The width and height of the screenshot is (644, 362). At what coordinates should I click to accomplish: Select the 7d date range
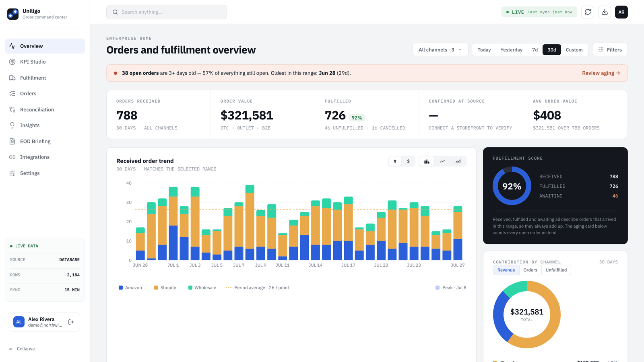535,50
